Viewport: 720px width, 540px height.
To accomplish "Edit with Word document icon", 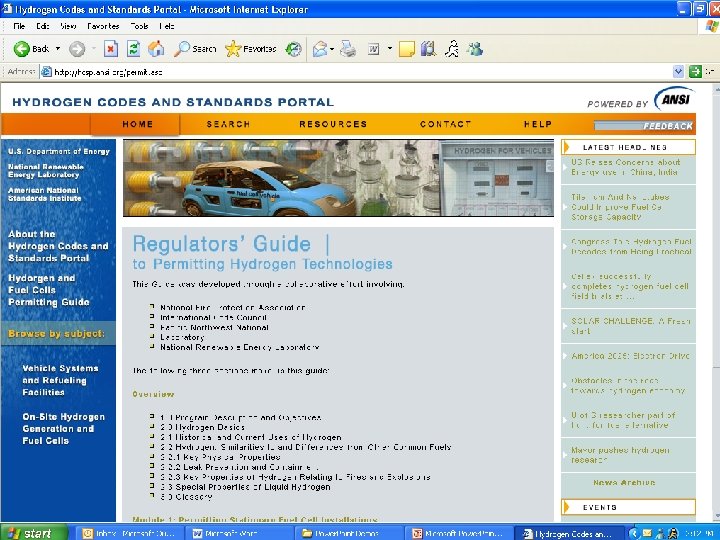I will (374, 49).
